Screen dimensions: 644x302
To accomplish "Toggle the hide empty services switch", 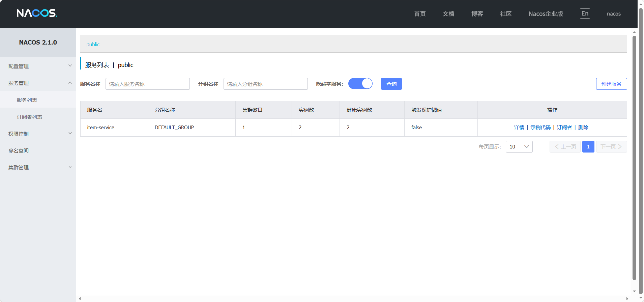I will pos(360,84).
